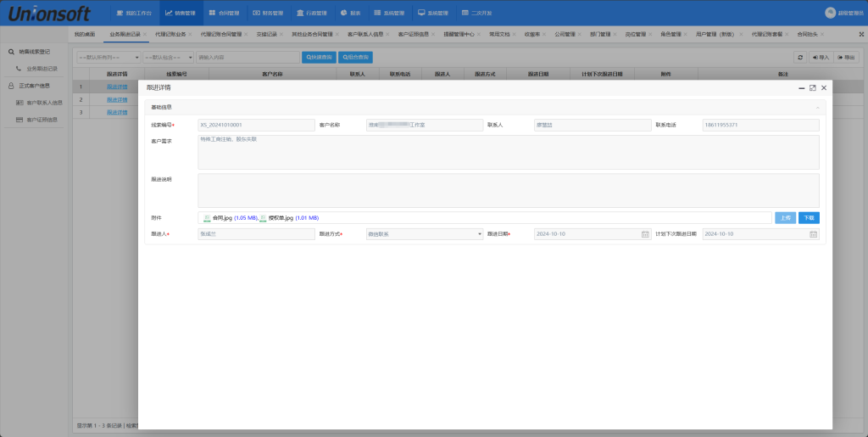Click the 客户名称 column header
The height and width of the screenshot is (437, 868).
click(272, 74)
